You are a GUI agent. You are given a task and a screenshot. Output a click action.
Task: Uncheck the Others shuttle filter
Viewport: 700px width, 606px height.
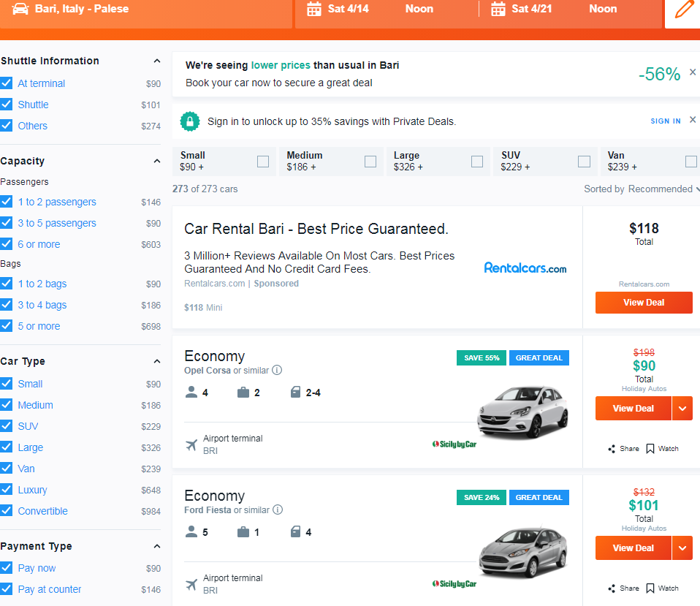click(x=7, y=126)
